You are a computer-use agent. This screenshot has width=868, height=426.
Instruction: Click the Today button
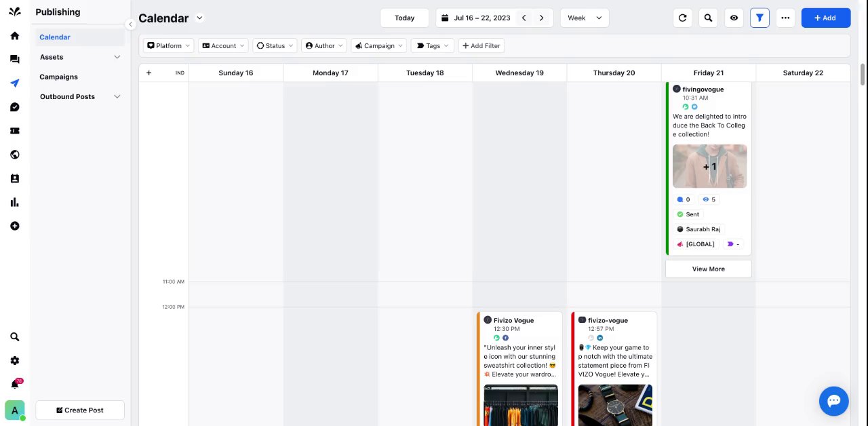(x=404, y=18)
